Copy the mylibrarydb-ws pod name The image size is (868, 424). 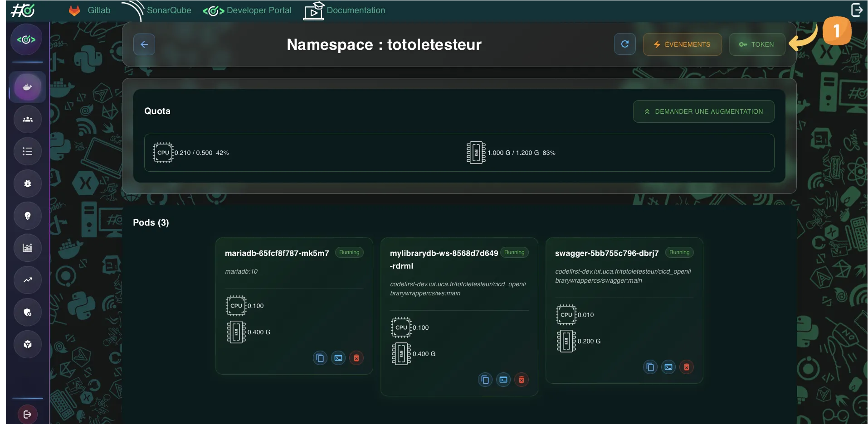pos(485,380)
